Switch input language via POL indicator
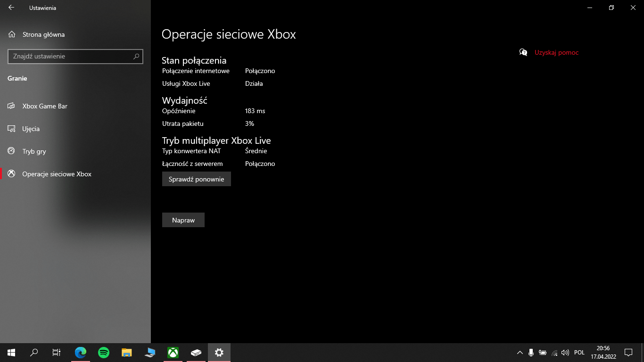The width and height of the screenshot is (644, 362). 579,353
